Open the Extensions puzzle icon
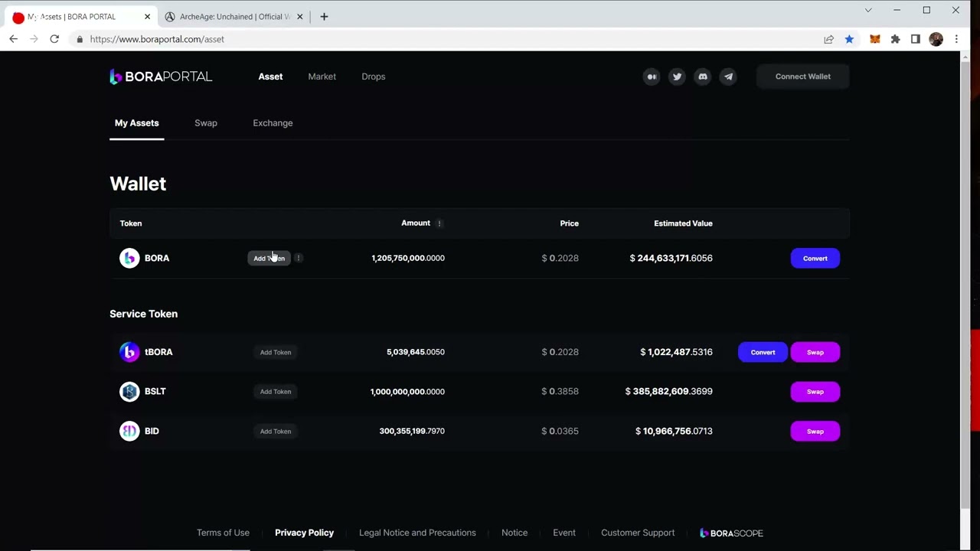Viewport: 980px width, 551px height. (895, 39)
